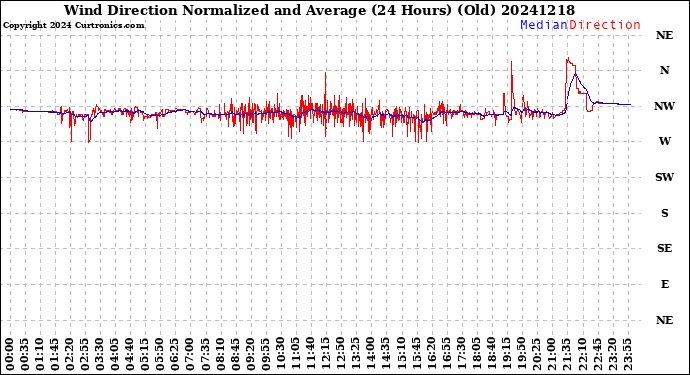This screenshot has width=690, height=375.
Task: Click the 21:00 time label
Action: pyautogui.click(x=551, y=355)
